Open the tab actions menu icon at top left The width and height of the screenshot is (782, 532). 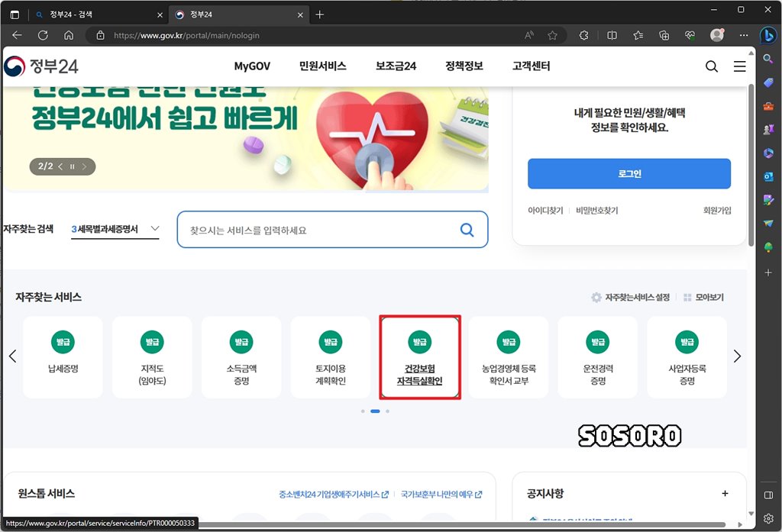15,15
